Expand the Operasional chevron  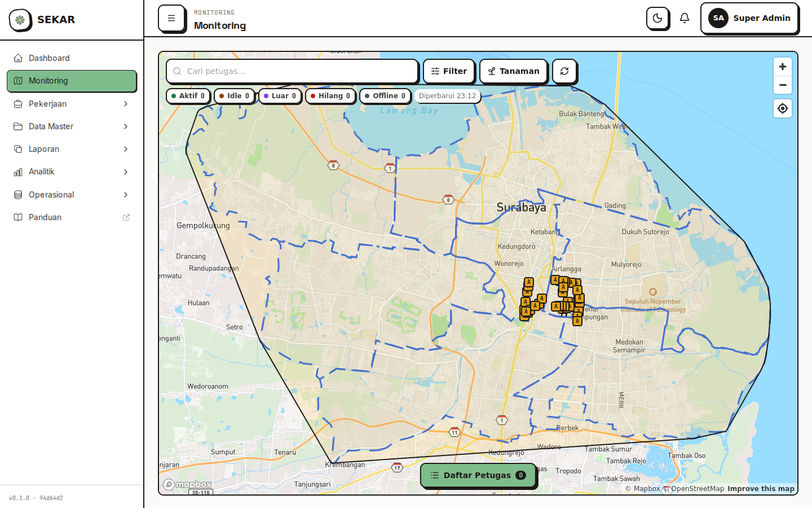(126, 195)
